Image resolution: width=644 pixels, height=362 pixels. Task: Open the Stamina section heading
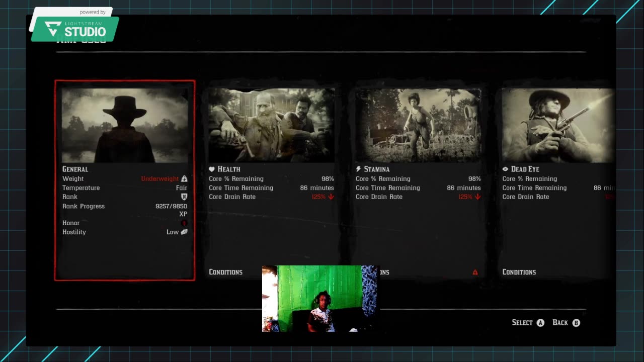[376, 169]
